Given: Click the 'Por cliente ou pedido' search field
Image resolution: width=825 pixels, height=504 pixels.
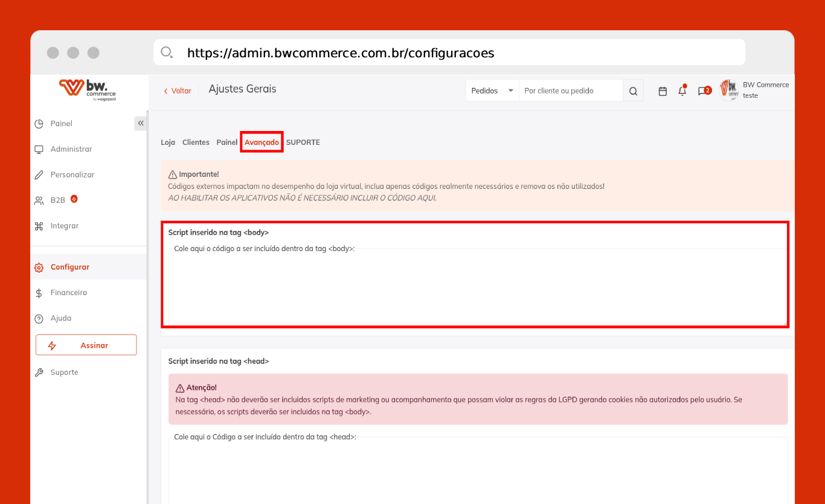Looking at the screenshot, I should click(x=570, y=91).
